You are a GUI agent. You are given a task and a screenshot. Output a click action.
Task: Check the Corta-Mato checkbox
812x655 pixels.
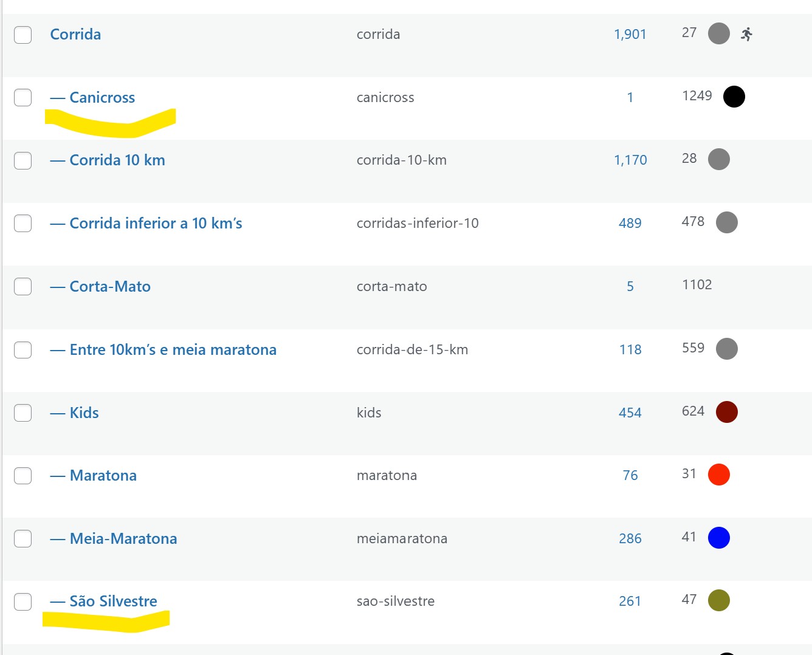pyautogui.click(x=23, y=286)
